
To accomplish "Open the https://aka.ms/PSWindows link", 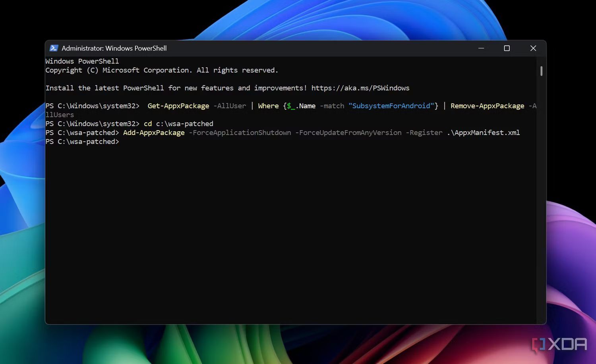I will pos(360,88).
